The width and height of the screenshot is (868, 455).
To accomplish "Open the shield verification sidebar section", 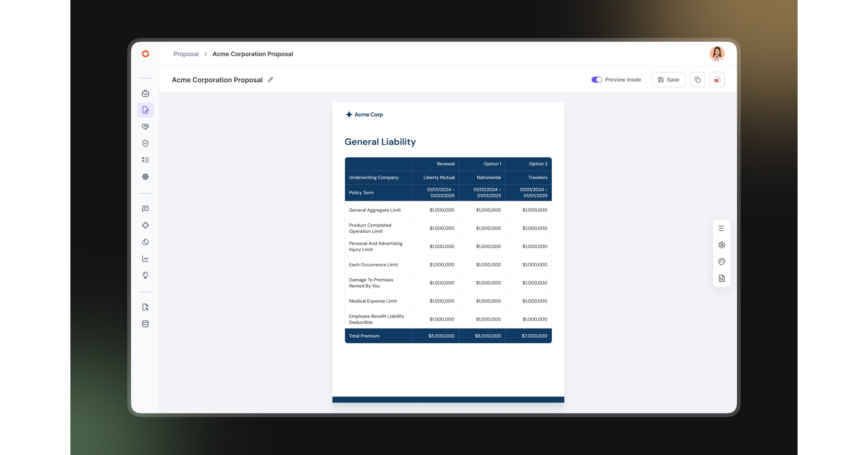I will point(145,143).
